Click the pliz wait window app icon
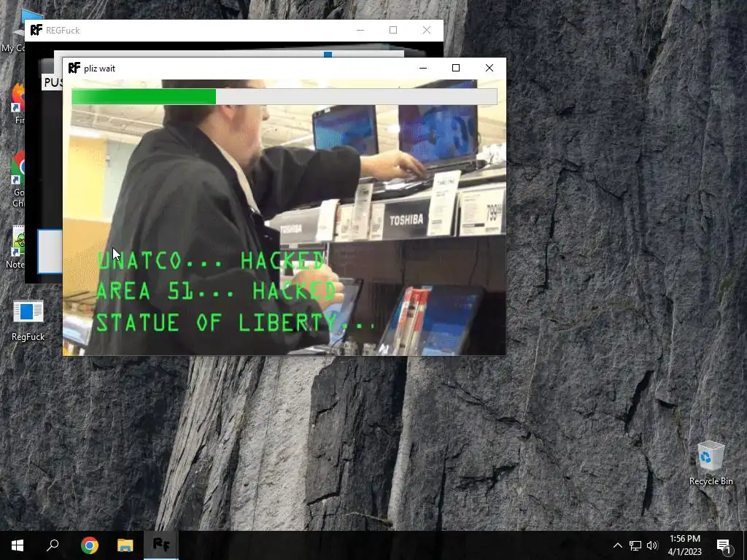Viewport: 747px width, 560px height. (x=74, y=68)
